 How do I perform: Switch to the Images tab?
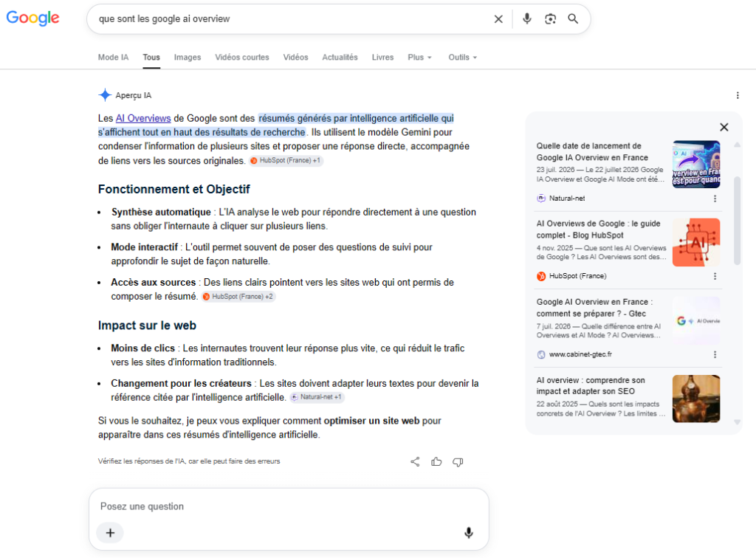(188, 58)
